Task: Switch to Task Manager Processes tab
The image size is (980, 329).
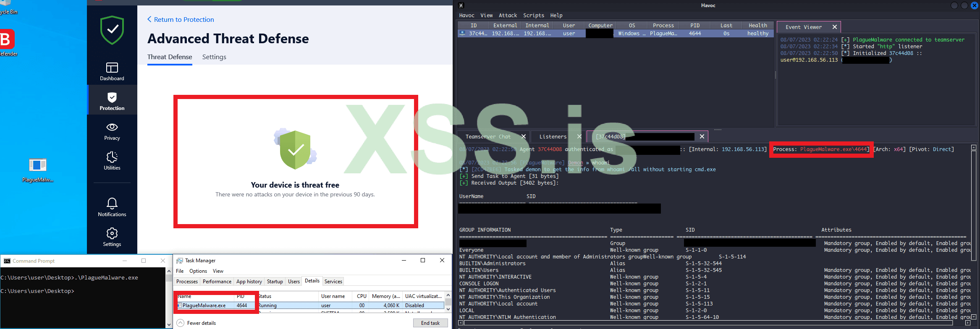Action: [x=187, y=282]
